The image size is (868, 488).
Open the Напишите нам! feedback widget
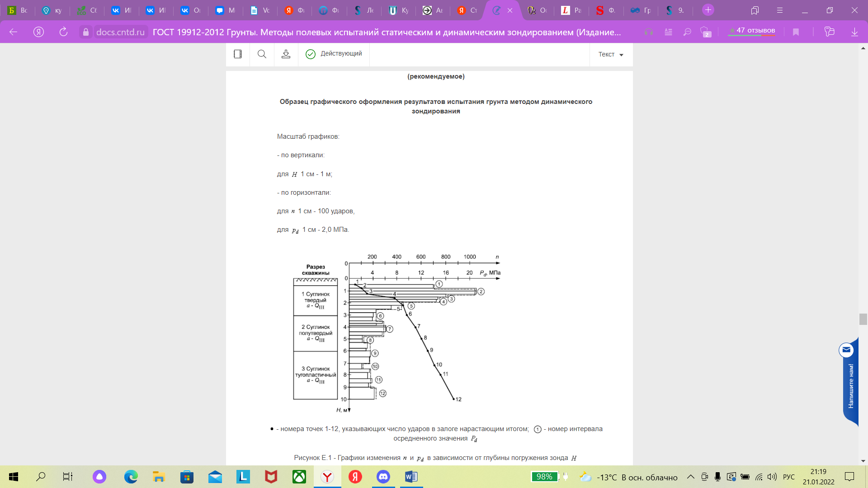[x=850, y=382]
